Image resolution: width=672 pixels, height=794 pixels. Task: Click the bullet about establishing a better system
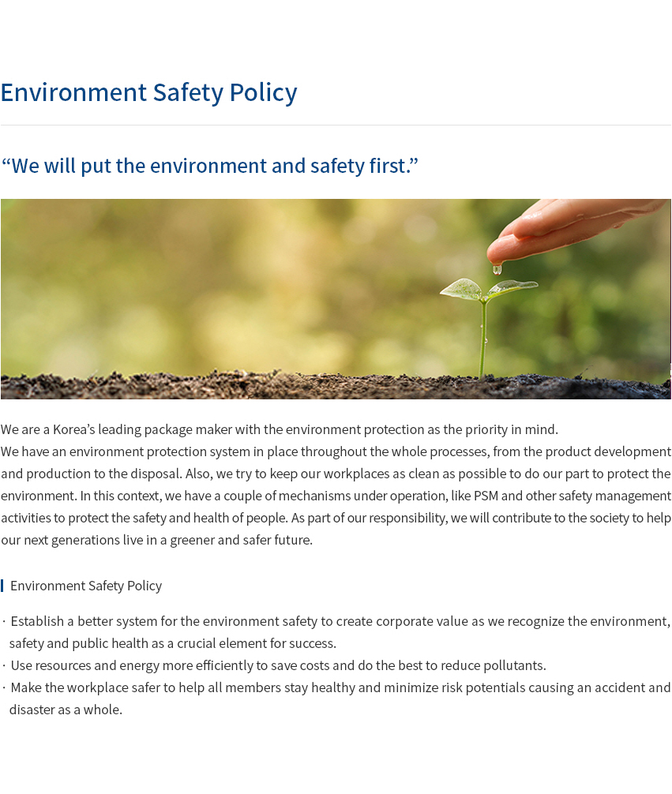pyautogui.click(x=336, y=632)
